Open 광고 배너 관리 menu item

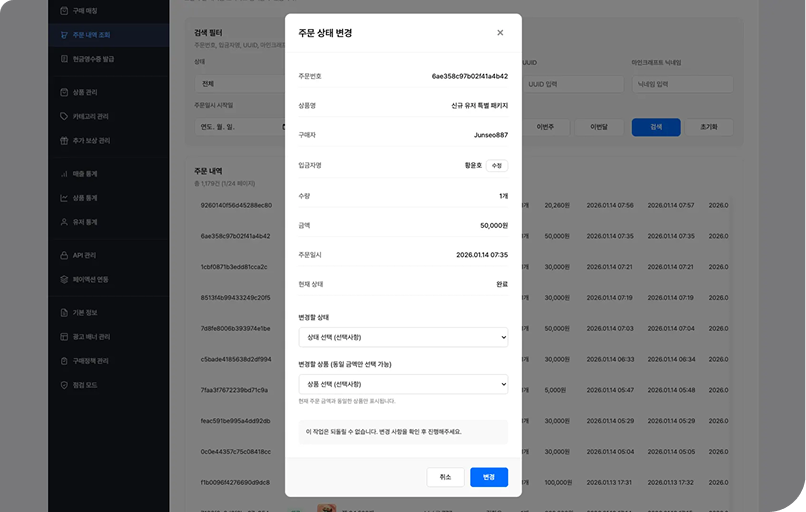[x=108, y=337]
